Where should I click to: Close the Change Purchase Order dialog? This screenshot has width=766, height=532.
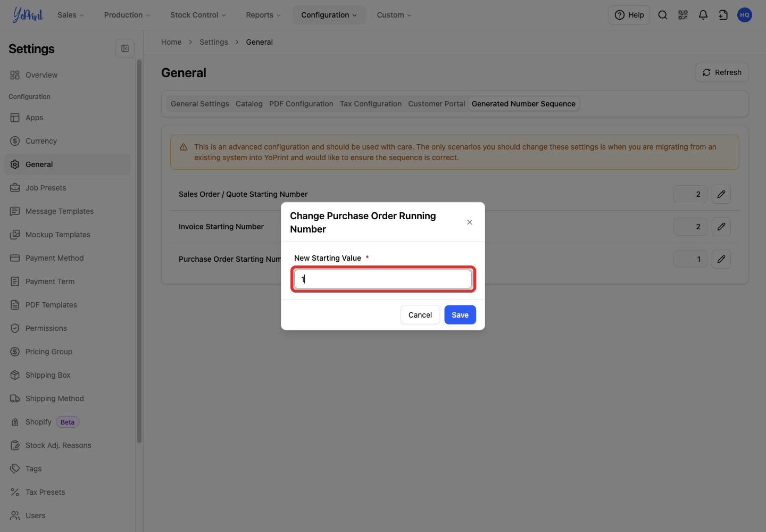470,222
